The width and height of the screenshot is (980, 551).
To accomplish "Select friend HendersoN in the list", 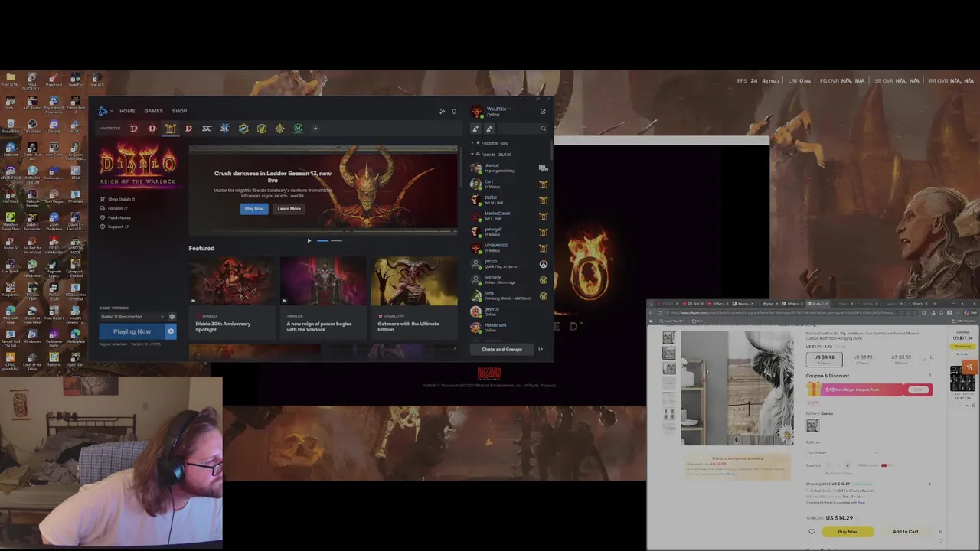I will click(x=509, y=328).
